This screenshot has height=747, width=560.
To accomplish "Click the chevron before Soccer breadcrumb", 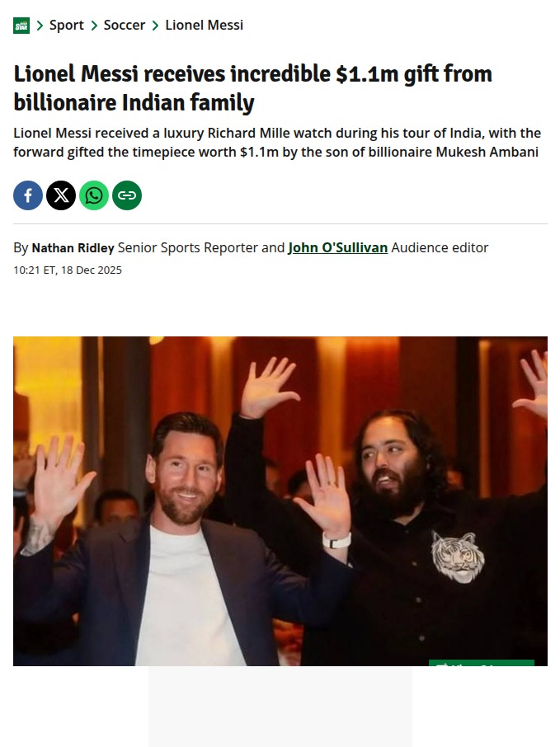I will click(94, 26).
